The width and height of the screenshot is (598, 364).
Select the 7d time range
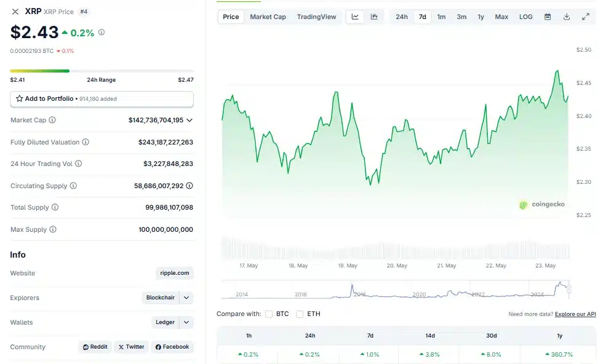point(423,17)
